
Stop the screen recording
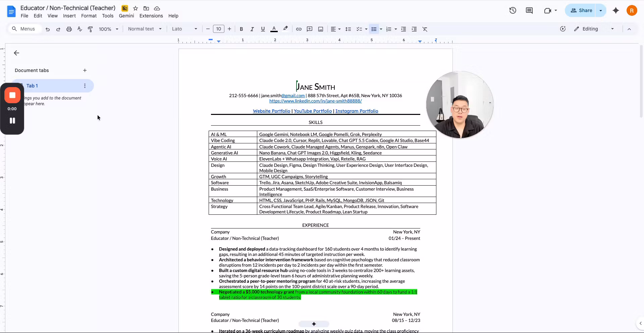click(x=12, y=95)
